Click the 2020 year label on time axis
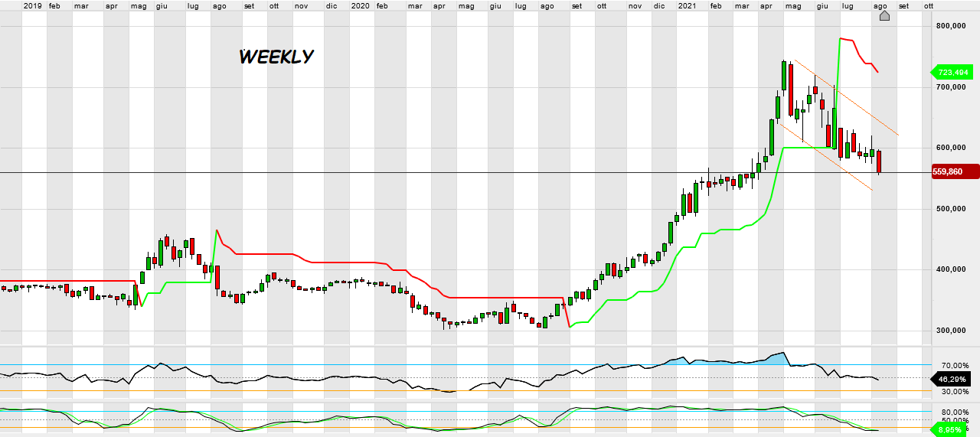This screenshot has height=437, width=980. coord(361,5)
